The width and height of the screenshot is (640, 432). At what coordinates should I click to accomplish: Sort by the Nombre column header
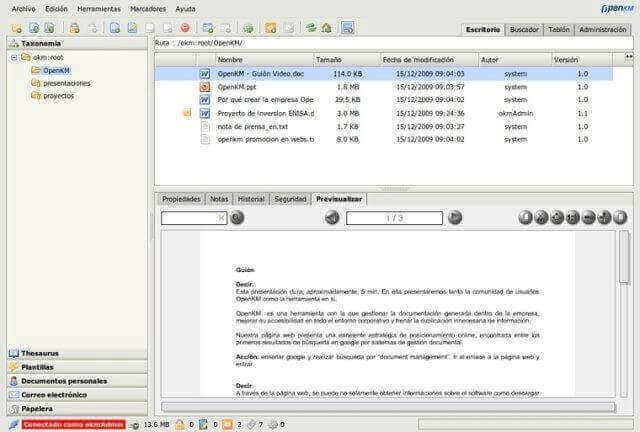point(264,60)
